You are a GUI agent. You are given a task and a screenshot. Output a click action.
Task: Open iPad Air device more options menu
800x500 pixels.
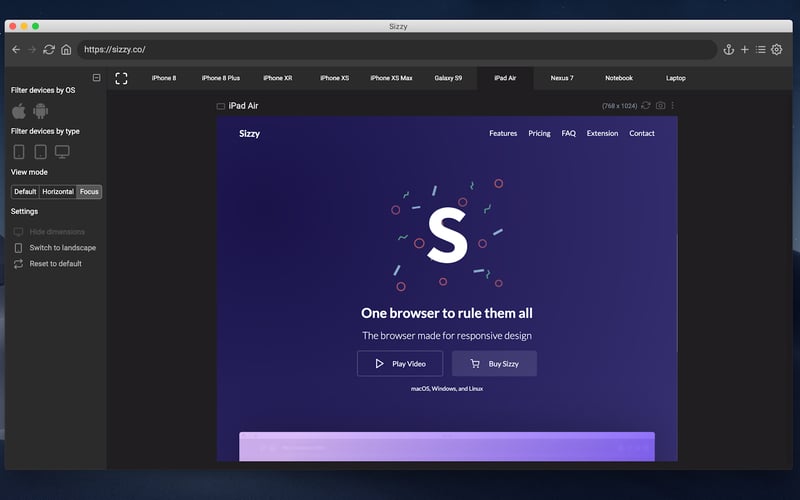tap(672, 105)
